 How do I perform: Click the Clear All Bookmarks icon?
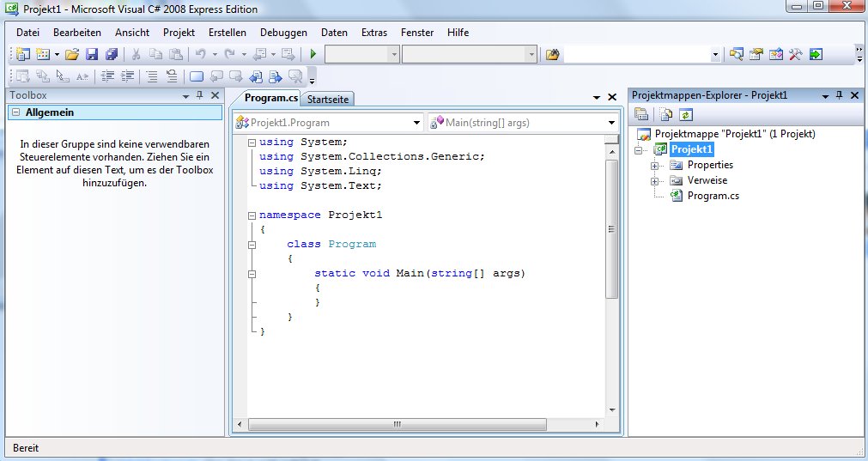pos(295,76)
